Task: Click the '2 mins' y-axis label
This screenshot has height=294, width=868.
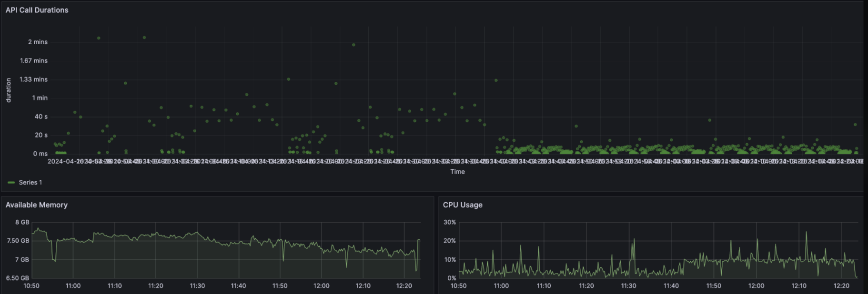Action: click(x=38, y=42)
